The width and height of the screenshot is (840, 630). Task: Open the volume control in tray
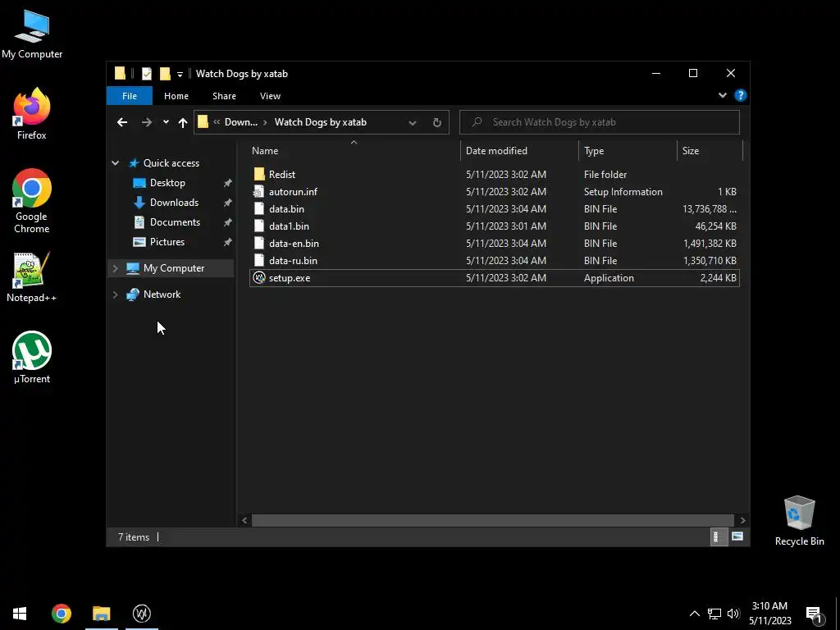(x=733, y=614)
